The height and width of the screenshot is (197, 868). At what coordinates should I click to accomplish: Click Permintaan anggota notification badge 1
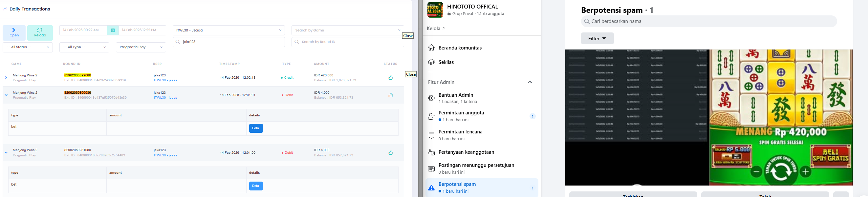point(532,117)
